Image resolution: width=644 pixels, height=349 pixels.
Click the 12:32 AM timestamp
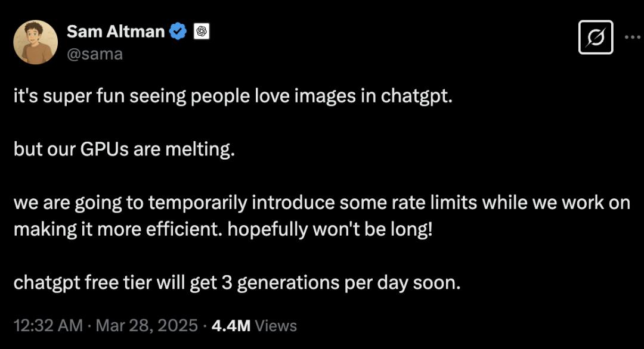tap(48, 326)
